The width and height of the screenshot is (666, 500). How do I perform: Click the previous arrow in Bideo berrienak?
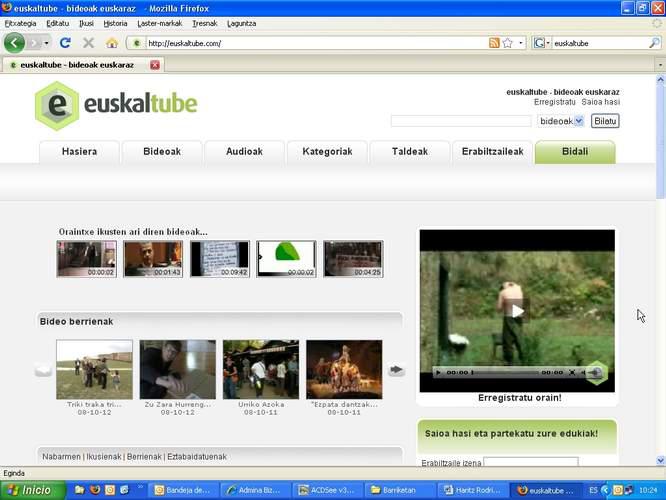pyautogui.click(x=43, y=370)
